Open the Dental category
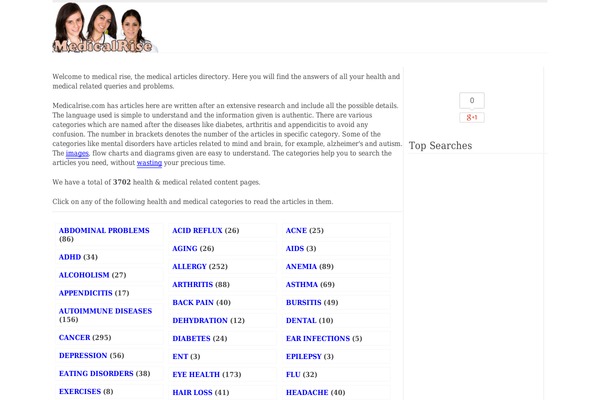Screen dimensions: 600x400 tap(301, 321)
